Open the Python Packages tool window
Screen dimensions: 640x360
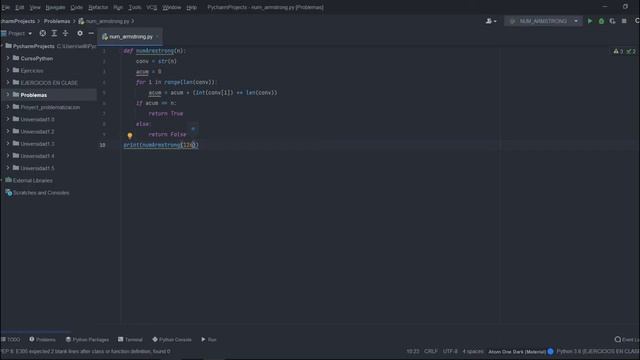point(87,339)
